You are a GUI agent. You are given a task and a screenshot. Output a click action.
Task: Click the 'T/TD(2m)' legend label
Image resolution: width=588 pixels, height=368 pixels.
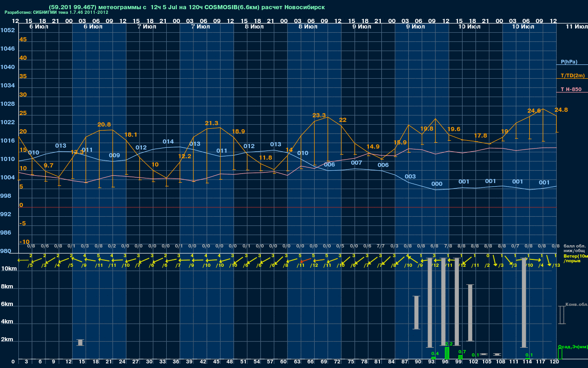572,75
